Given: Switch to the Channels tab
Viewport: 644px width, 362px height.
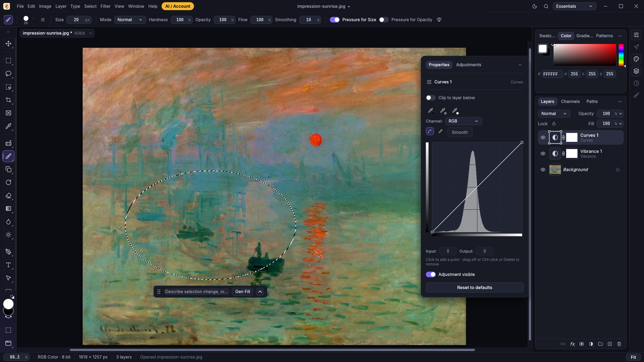Looking at the screenshot, I should tap(570, 101).
